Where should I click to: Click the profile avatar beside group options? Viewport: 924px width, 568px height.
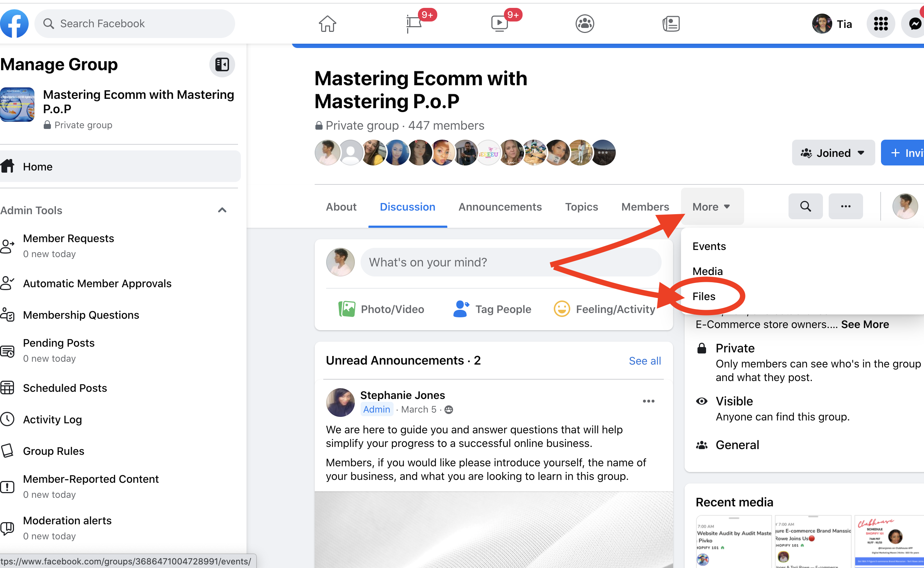pyautogui.click(x=905, y=206)
